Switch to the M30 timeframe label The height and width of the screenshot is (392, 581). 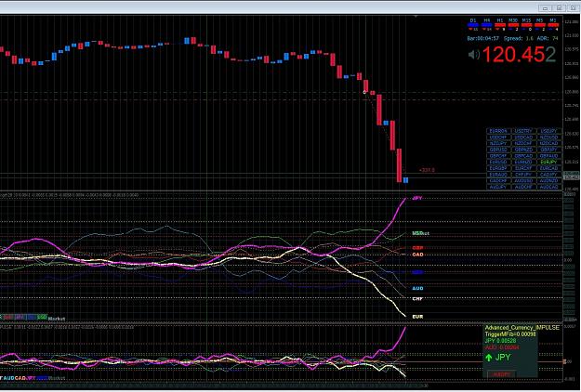click(x=513, y=20)
